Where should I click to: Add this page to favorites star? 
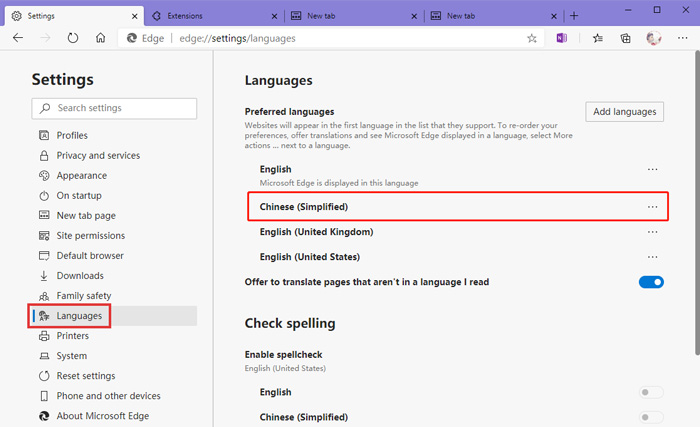coord(532,38)
